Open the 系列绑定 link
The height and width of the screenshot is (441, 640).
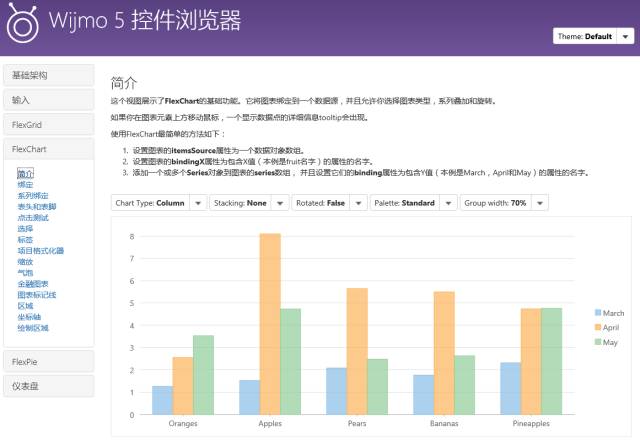click(33, 196)
